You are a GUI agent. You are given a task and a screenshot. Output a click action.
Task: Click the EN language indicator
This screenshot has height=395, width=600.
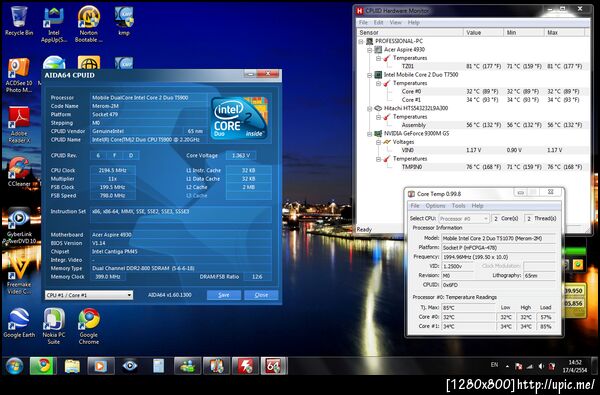point(494,365)
